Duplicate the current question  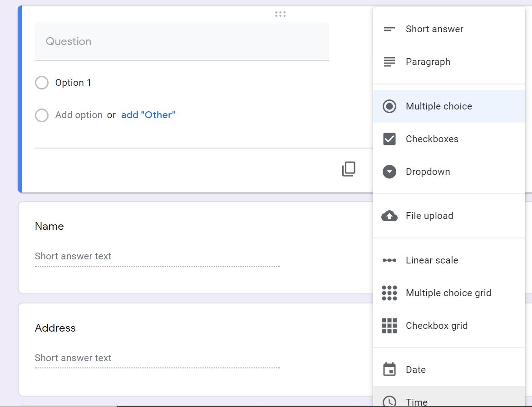pos(348,169)
